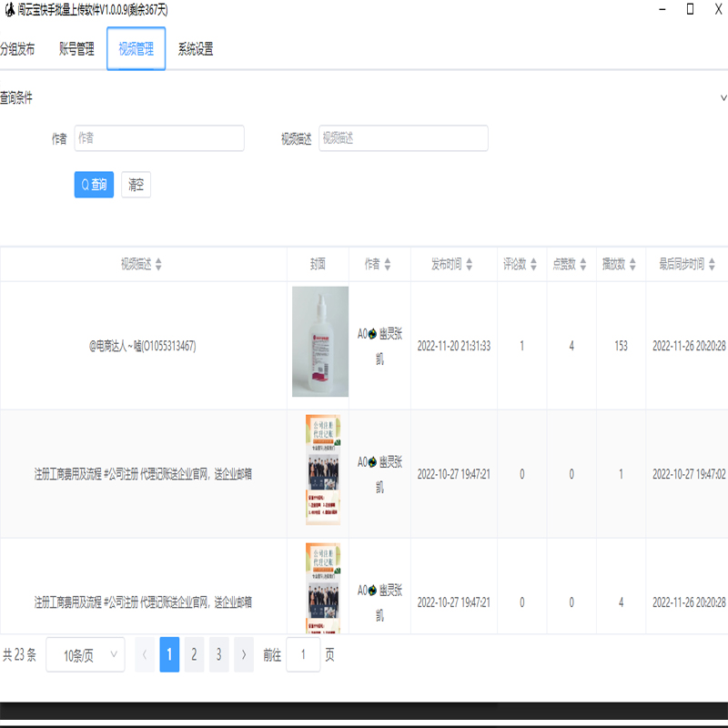This screenshot has height=728, width=728.
Task: Open the 分组发布 tab
Action: (17, 49)
